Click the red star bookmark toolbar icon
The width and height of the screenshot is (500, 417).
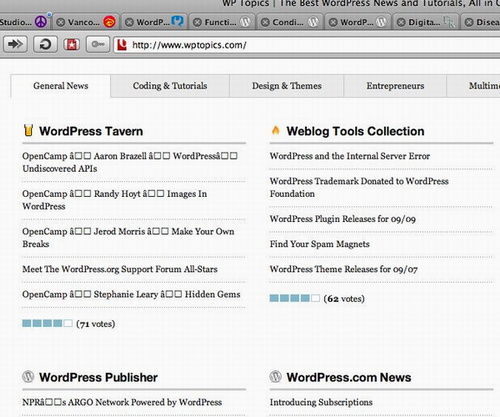72,44
